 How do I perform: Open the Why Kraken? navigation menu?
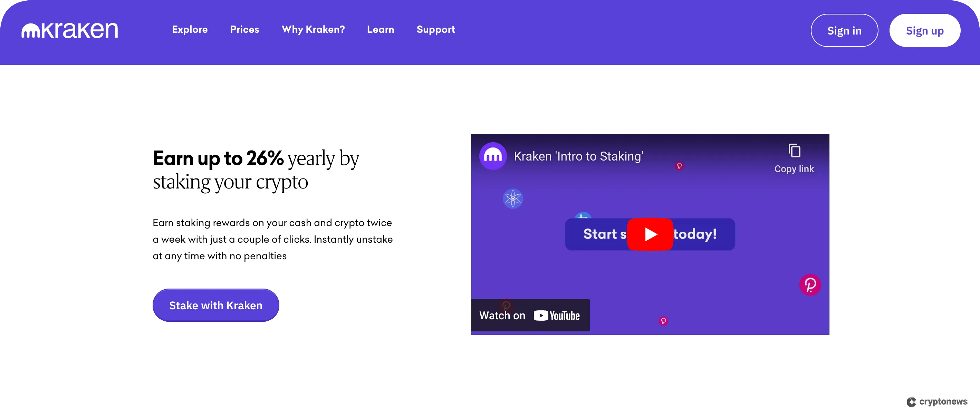313,30
